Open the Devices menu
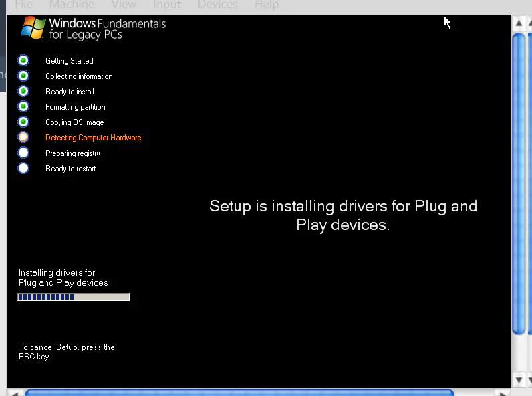The height and width of the screenshot is (396, 532). 217,5
